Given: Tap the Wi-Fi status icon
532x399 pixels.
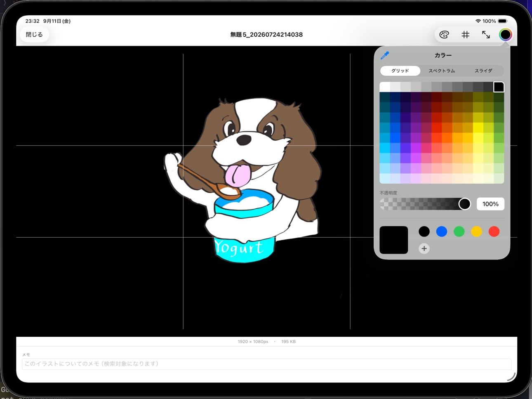Looking at the screenshot, I should pyautogui.click(x=478, y=21).
